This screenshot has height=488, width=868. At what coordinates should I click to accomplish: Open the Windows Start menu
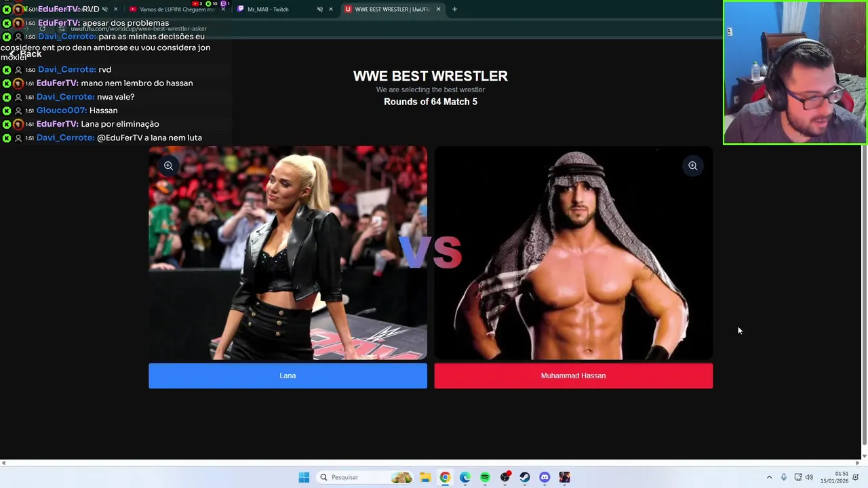click(x=304, y=477)
